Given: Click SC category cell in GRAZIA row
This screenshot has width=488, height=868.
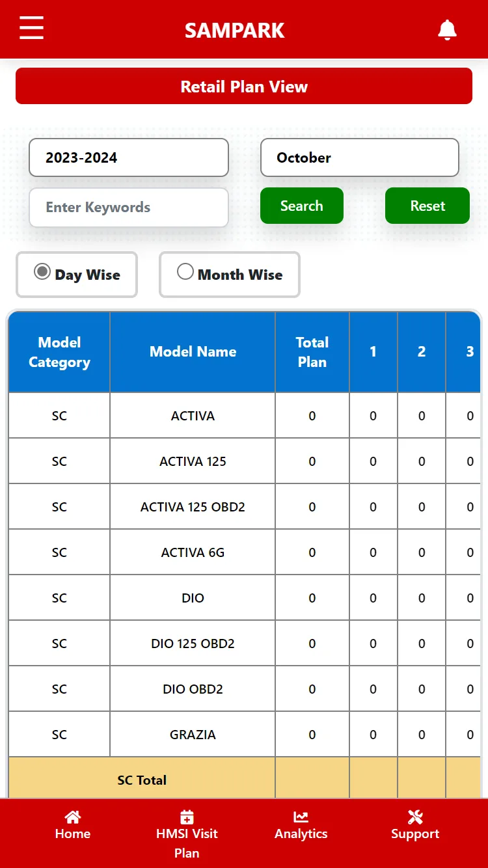Looking at the screenshot, I should click(x=59, y=734).
